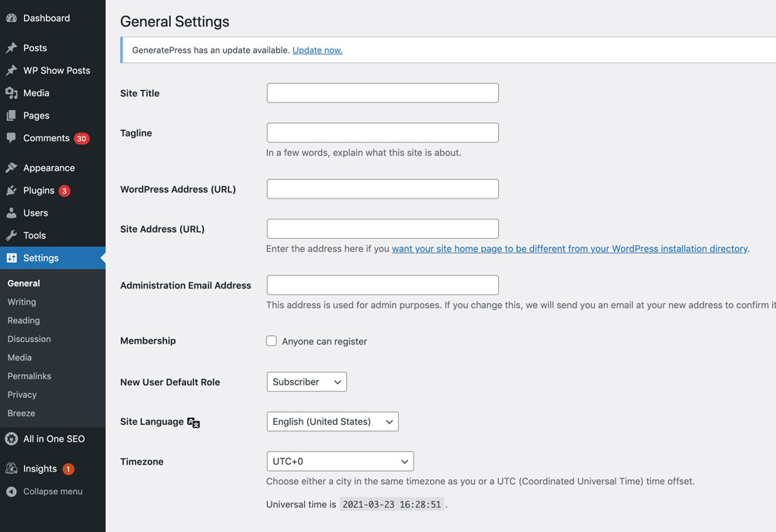Open the Tools menu

53,235
